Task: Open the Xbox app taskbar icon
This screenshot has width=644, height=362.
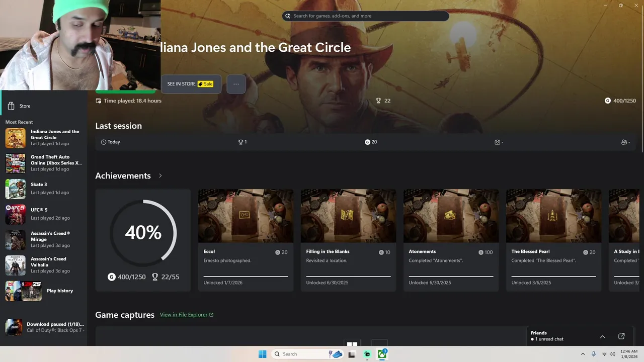Action: [382, 354]
